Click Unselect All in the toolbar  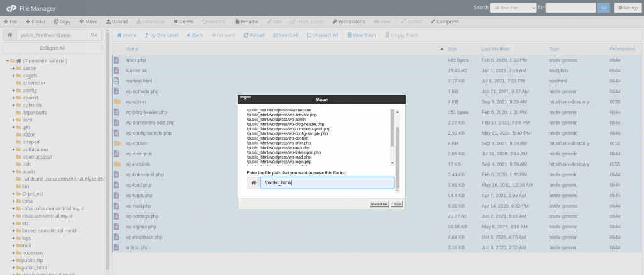coord(322,35)
